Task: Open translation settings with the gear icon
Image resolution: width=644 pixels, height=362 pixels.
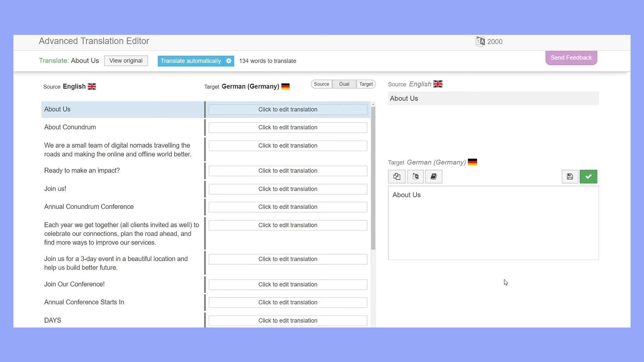Action: coord(228,61)
